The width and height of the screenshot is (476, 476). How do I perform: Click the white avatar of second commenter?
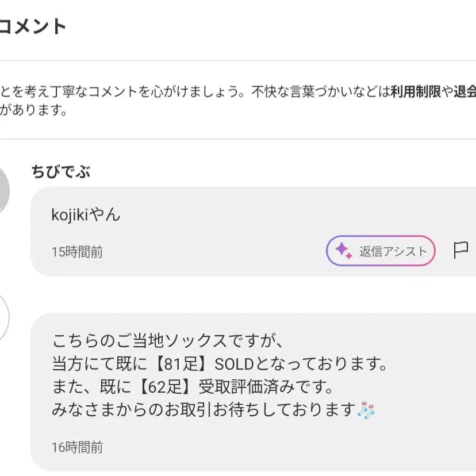(x=3, y=317)
